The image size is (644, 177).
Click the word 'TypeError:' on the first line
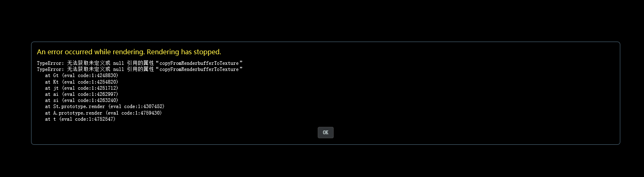pyautogui.click(x=50, y=63)
